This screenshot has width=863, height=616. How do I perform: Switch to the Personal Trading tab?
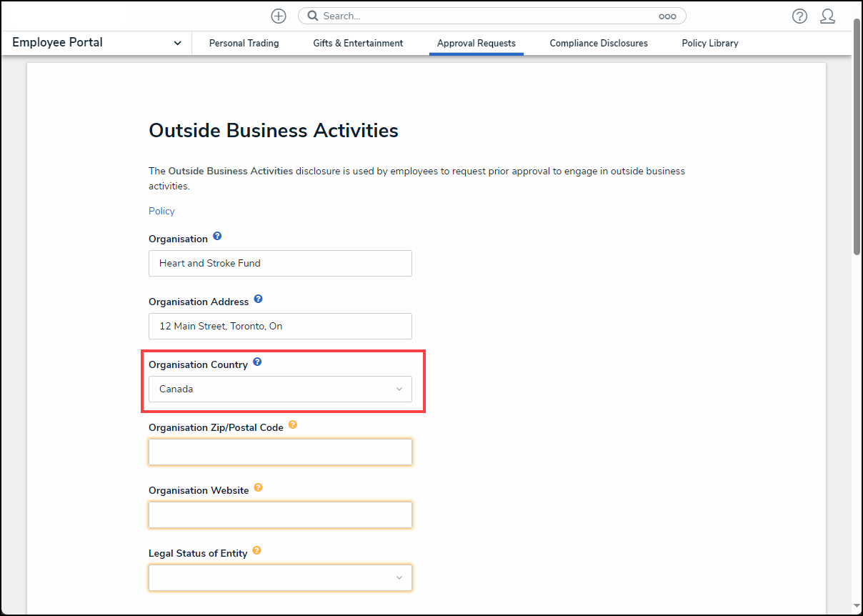pyautogui.click(x=244, y=43)
